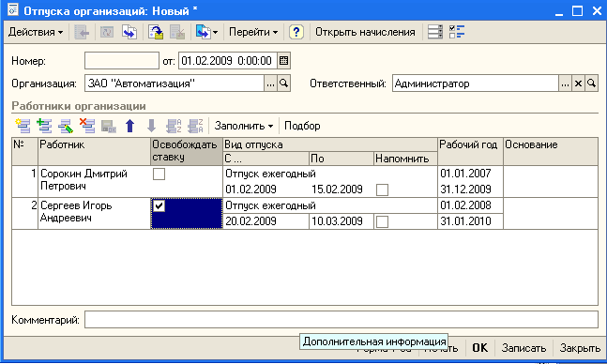Image resolution: width=607 pixels, height=364 pixels.
Task: Click the Подбор button
Action: 302,126
